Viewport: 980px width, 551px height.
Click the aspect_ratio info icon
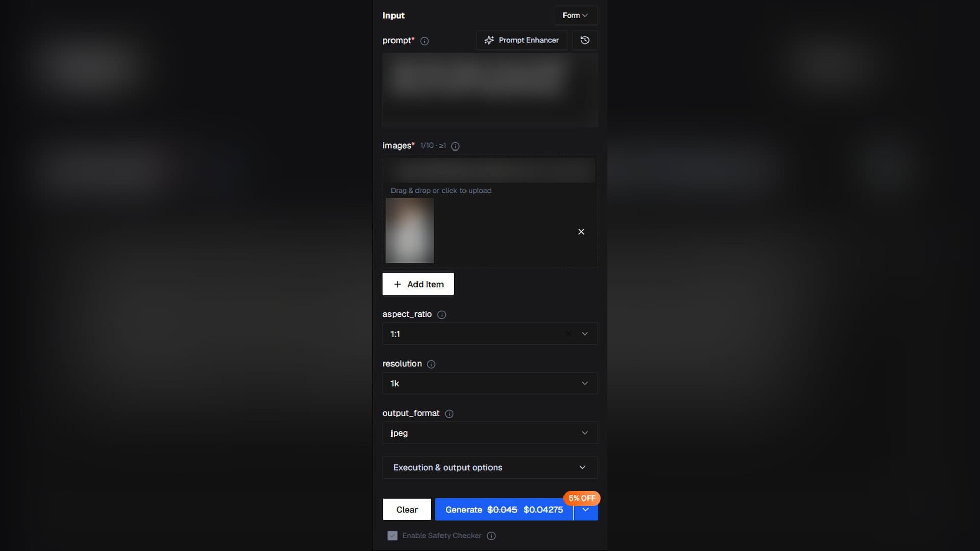(x=442, y=315)
